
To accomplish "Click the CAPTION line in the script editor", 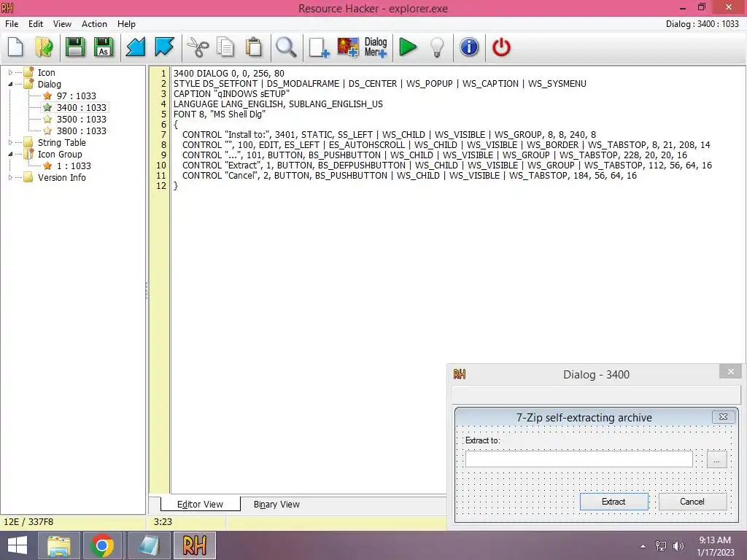I will (x=231, y=94).
